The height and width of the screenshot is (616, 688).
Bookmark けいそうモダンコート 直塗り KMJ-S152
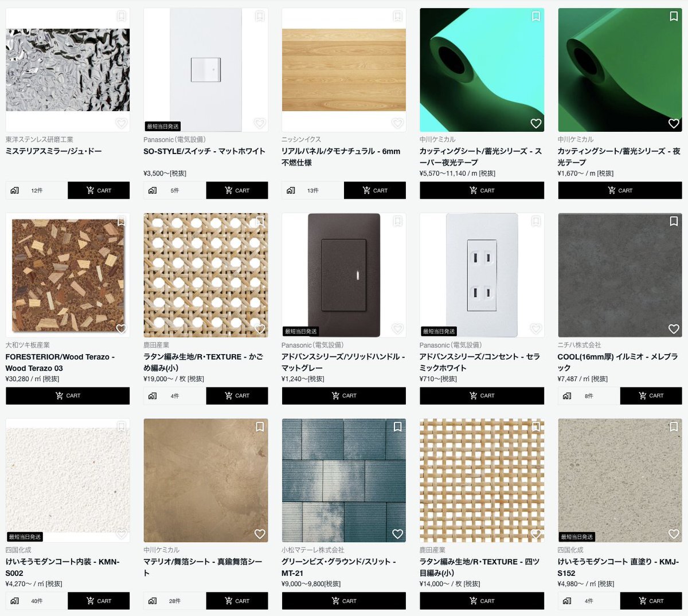(x=674, y=427)
